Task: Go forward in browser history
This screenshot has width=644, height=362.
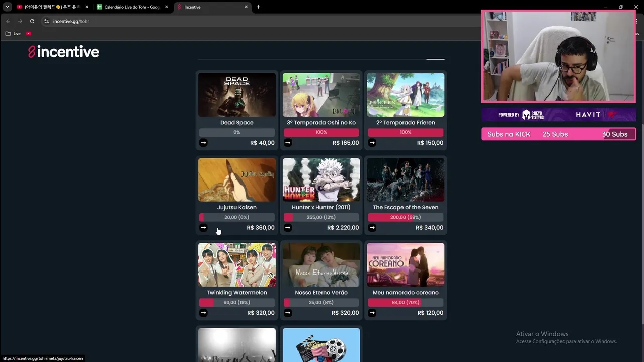Action: coord(20,21)
